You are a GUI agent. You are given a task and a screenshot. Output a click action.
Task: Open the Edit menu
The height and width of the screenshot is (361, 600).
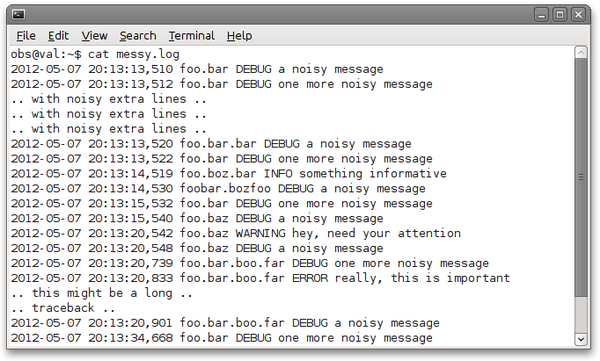[x=58, y=36]
